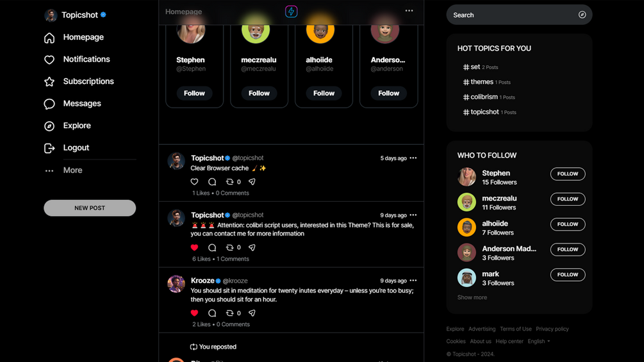Open the English language dropdown
This screenshot has height=362, width=644.
tap(539, 341)
